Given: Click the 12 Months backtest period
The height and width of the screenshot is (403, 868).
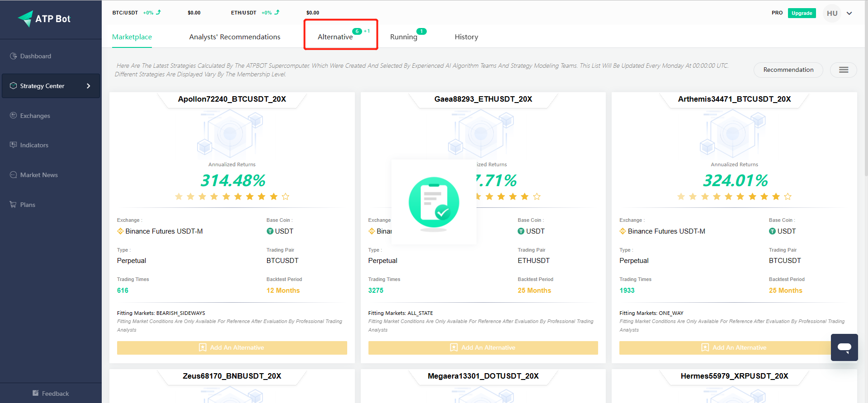Looking at the screenshot, I should (x=283, y=291).
